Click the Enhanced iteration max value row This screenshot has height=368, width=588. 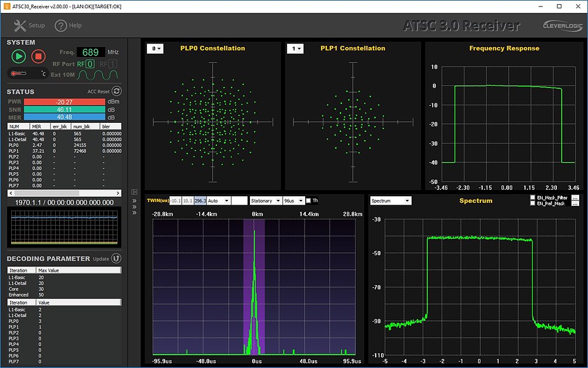[65, 295]
